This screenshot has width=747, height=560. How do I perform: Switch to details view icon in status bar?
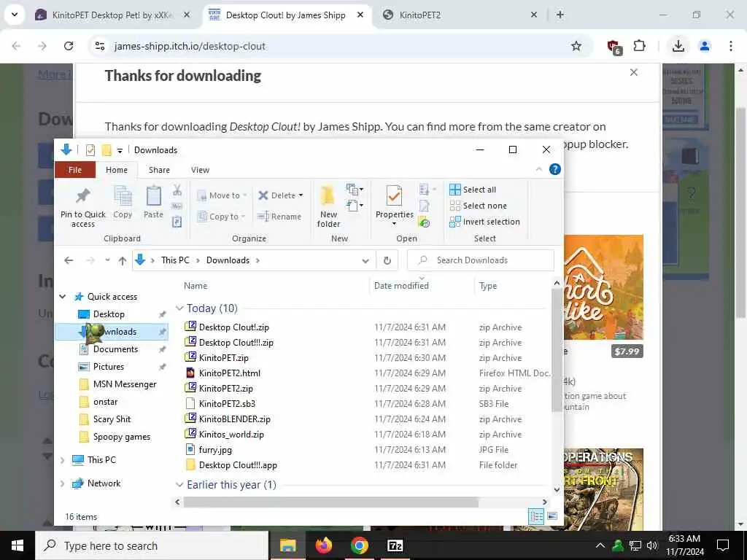click(x=536, y=516)
